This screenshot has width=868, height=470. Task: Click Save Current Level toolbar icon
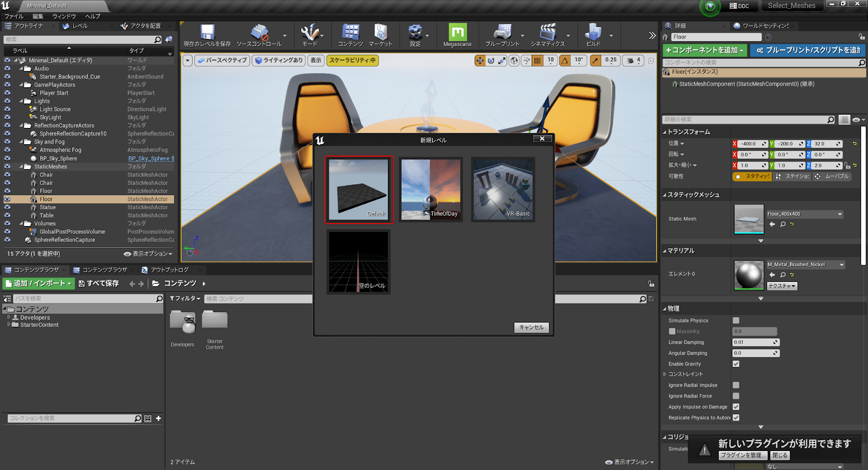(x=207, y=35)
